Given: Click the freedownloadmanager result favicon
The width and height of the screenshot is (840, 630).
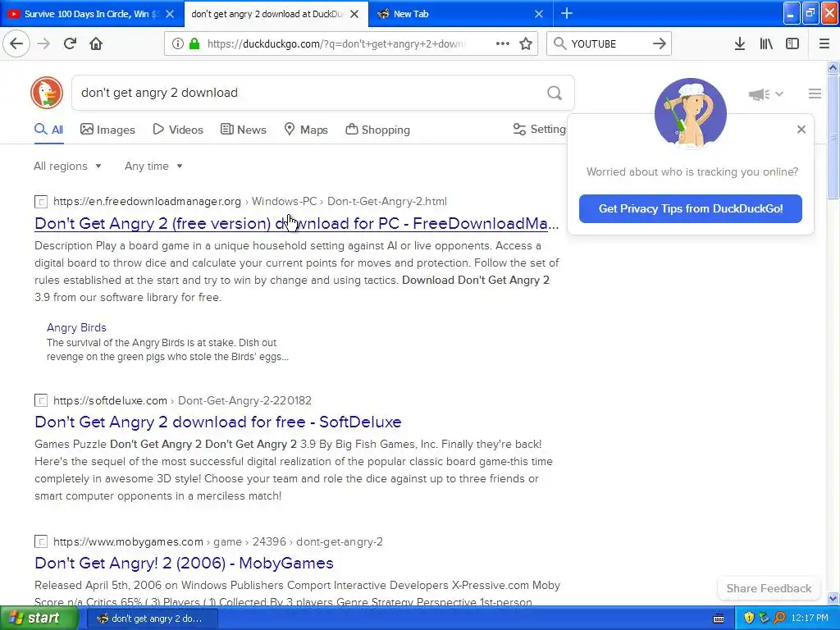Looking at the screenshot, I should tap(41, 202).
